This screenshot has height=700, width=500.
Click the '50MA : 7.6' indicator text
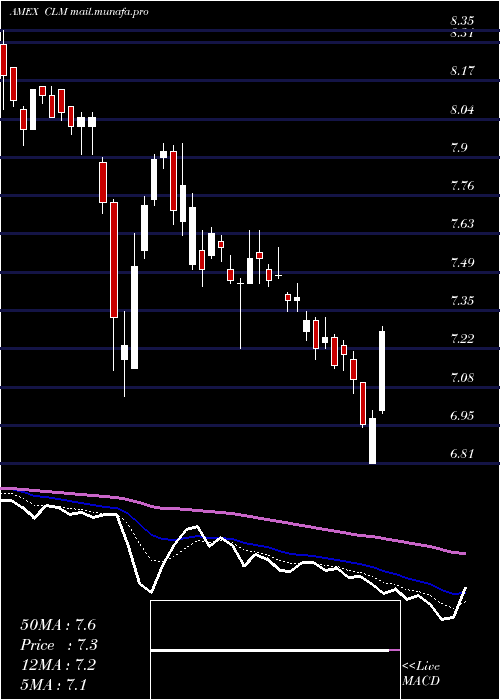(58, 625)
